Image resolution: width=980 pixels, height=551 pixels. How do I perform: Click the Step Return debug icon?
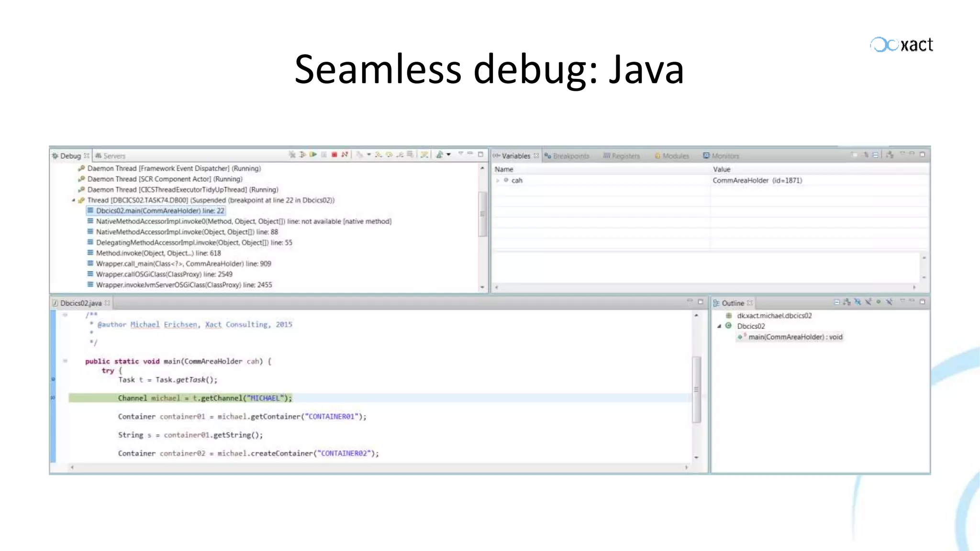(400, 154)
